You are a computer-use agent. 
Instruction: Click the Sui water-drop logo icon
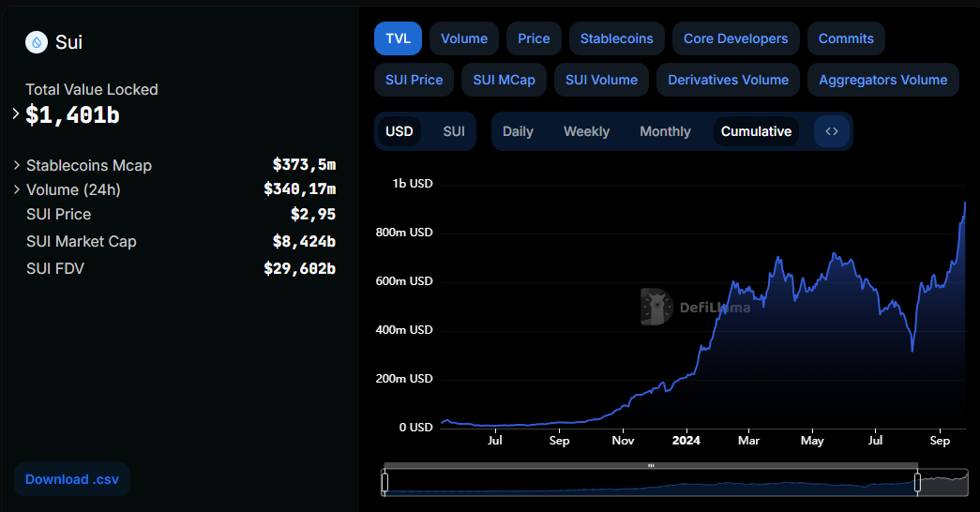[37, 42]
